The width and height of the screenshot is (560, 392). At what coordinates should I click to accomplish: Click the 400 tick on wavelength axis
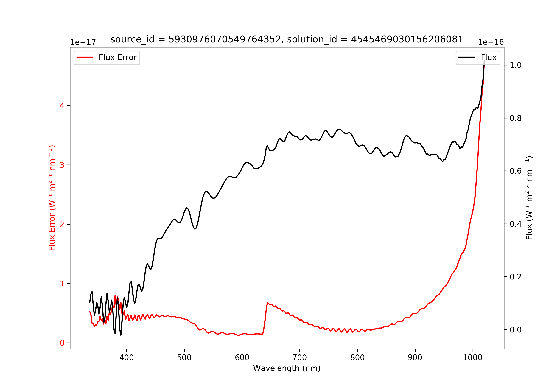pos(127,358)
